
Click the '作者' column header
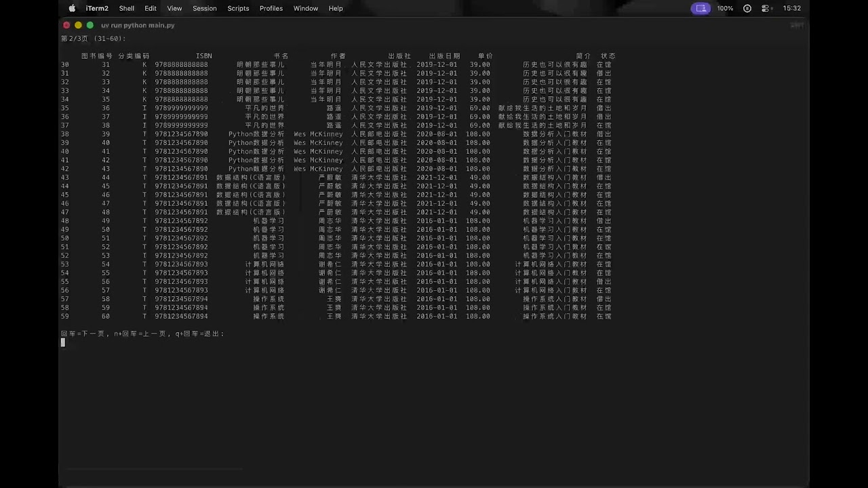tap(338, 56)
